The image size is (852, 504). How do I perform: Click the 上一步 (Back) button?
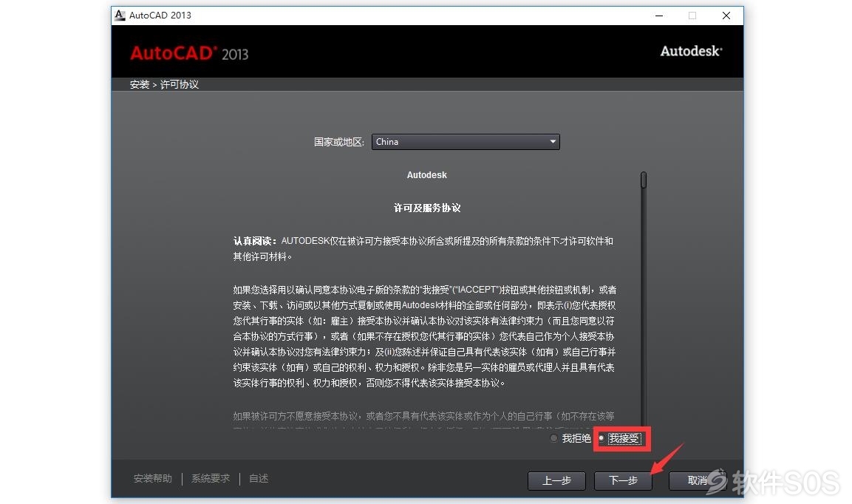556,480
